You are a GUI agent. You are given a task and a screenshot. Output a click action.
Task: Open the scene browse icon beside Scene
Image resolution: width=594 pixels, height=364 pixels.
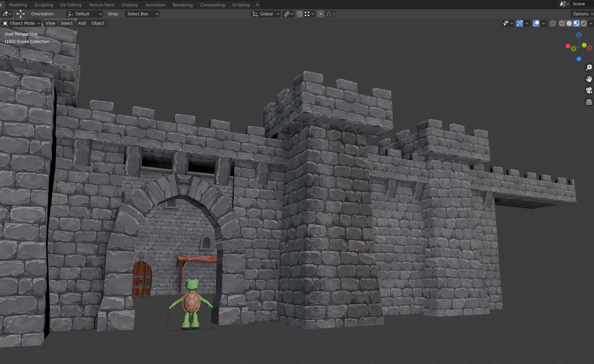click(564, 4)
